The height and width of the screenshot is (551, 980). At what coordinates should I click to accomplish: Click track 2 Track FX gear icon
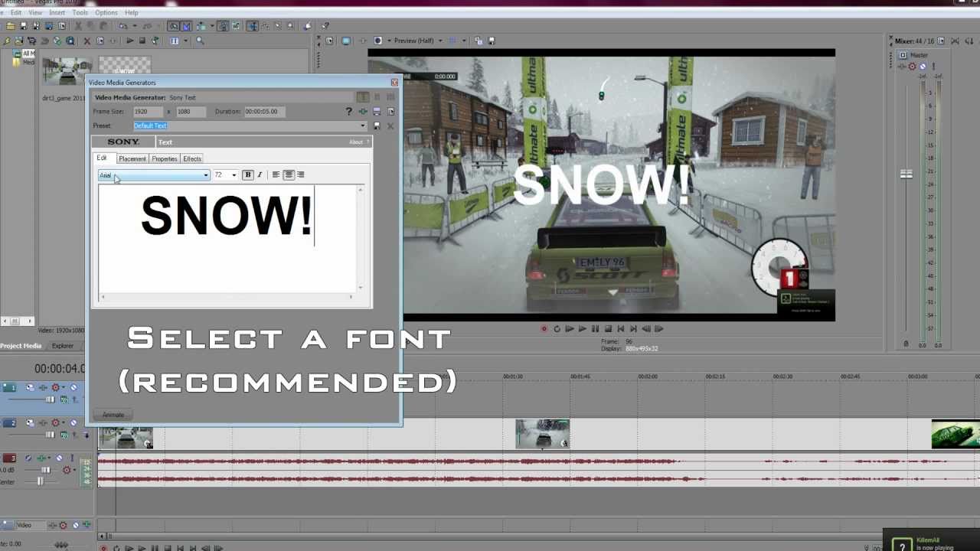point(54,423)
